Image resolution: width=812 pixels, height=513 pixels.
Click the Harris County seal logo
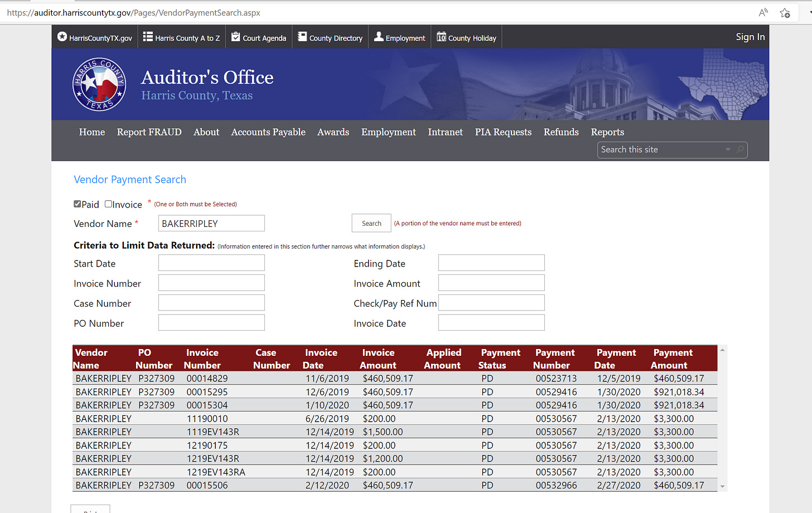coord(99,84)
